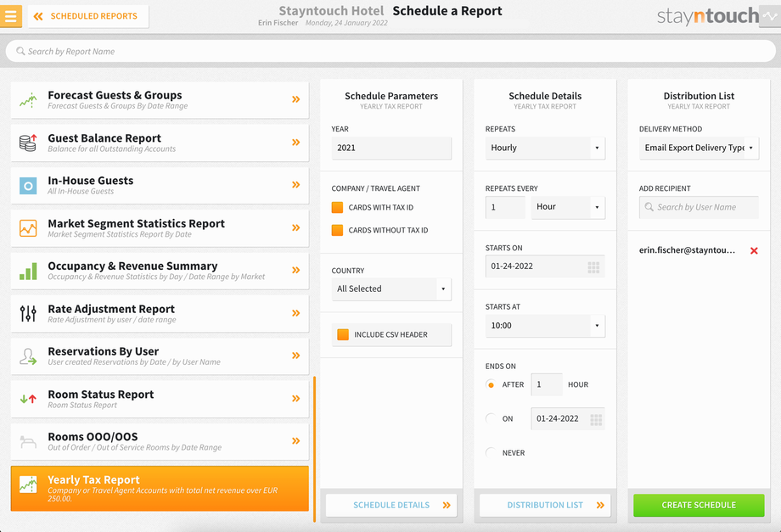Open the hamburger main menu
Screen dimensions: 781x532
pos(10,16)
